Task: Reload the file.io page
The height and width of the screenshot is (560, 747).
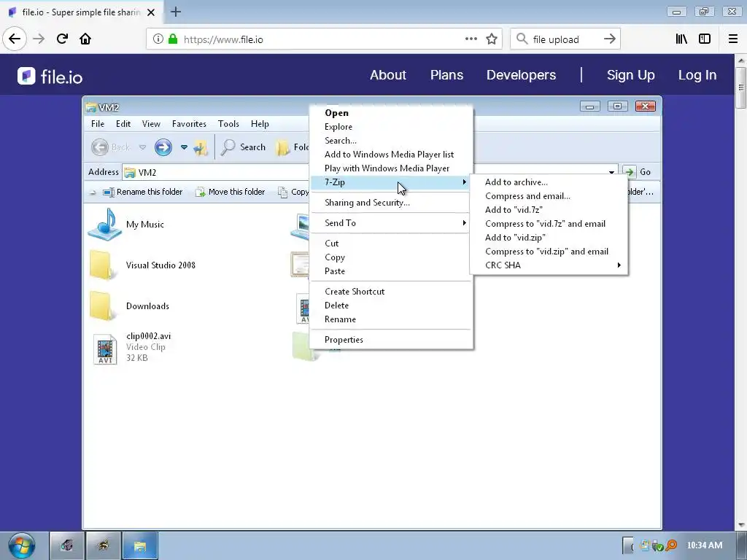Action: click(62, 39)
